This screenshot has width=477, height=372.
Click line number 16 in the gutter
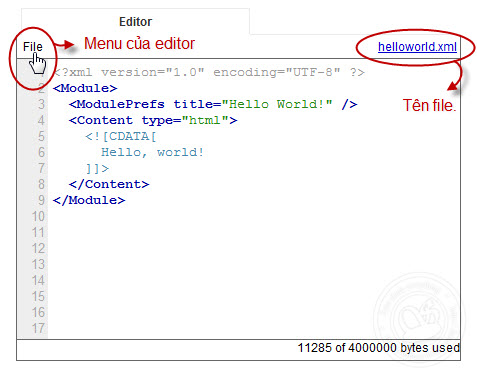38,312
